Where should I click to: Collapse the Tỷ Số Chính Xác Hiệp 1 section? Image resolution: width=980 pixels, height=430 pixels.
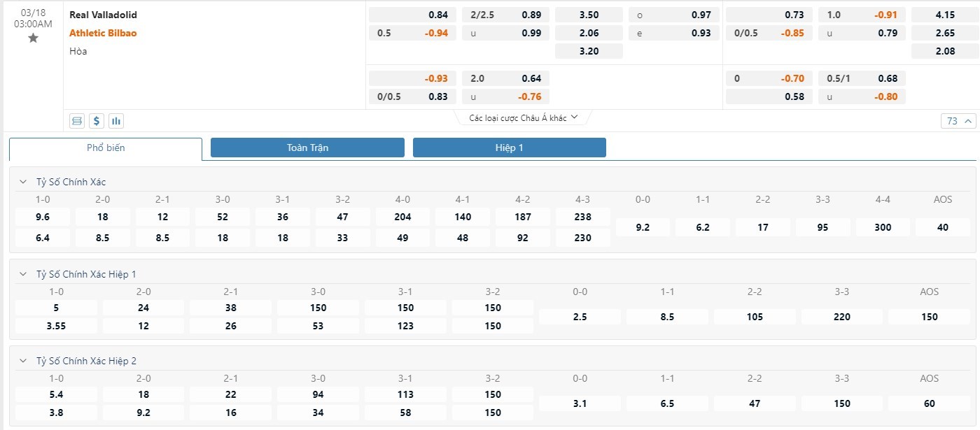[x=23, y=274]
